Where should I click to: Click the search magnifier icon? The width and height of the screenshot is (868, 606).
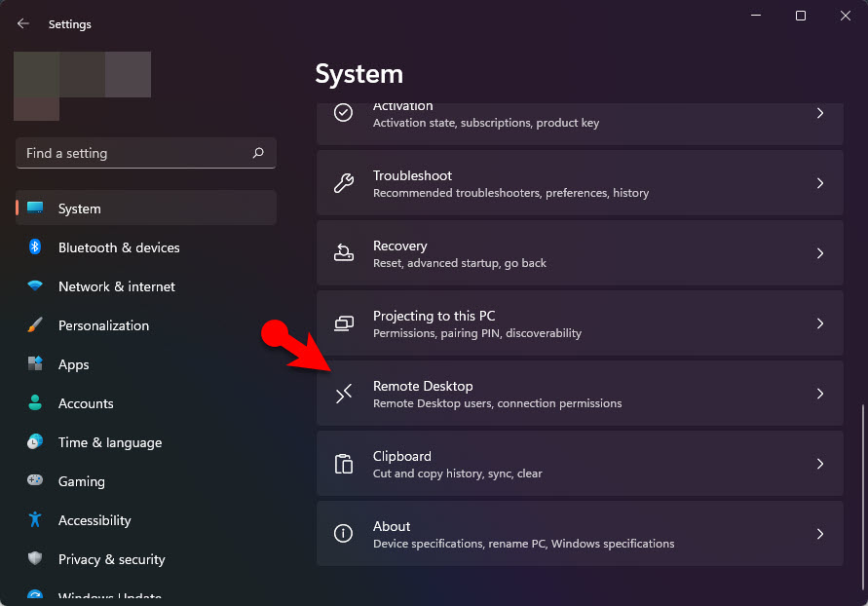258,153
